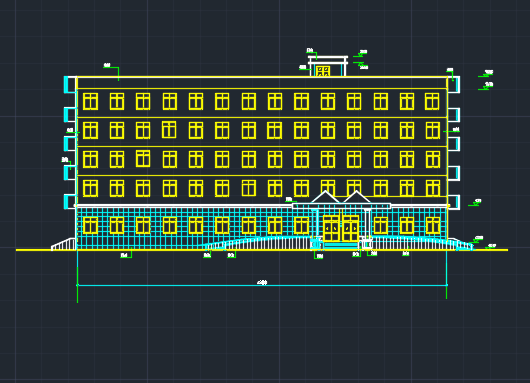Select the planter right of the entrance steps
Image resolution: width=530 pixels, height=383 pixels.
coord(367,243)
